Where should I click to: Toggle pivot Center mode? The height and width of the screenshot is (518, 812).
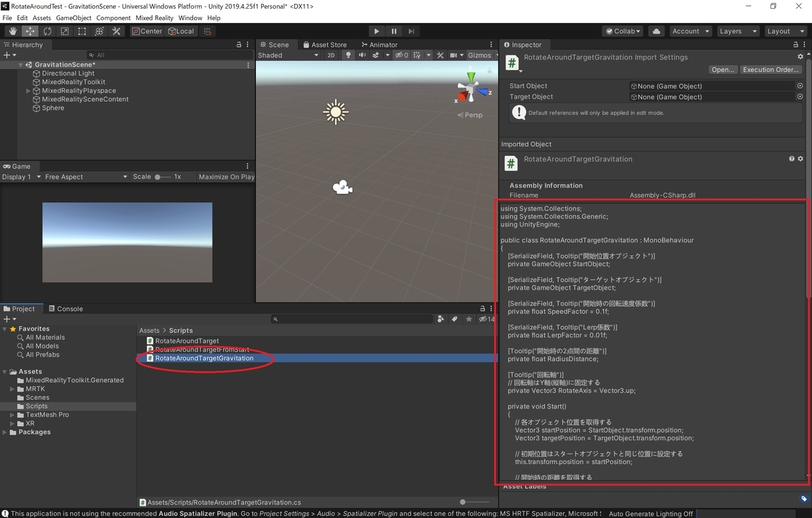[x=148, y=31]
